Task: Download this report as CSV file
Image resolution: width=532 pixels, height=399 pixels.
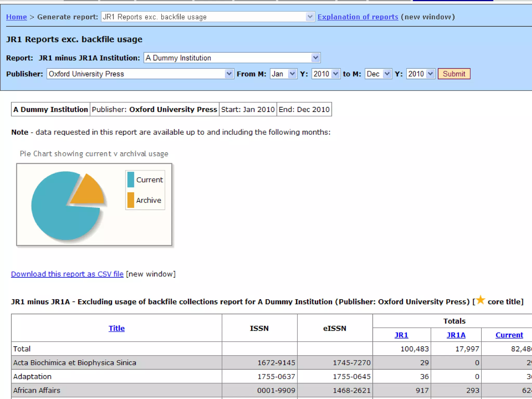Action: [x=67, y=274]
